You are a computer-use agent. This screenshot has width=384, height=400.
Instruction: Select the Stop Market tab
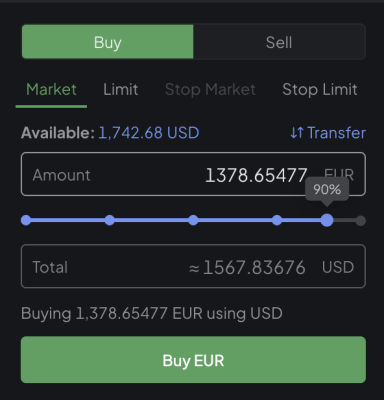tap(210, 89)
